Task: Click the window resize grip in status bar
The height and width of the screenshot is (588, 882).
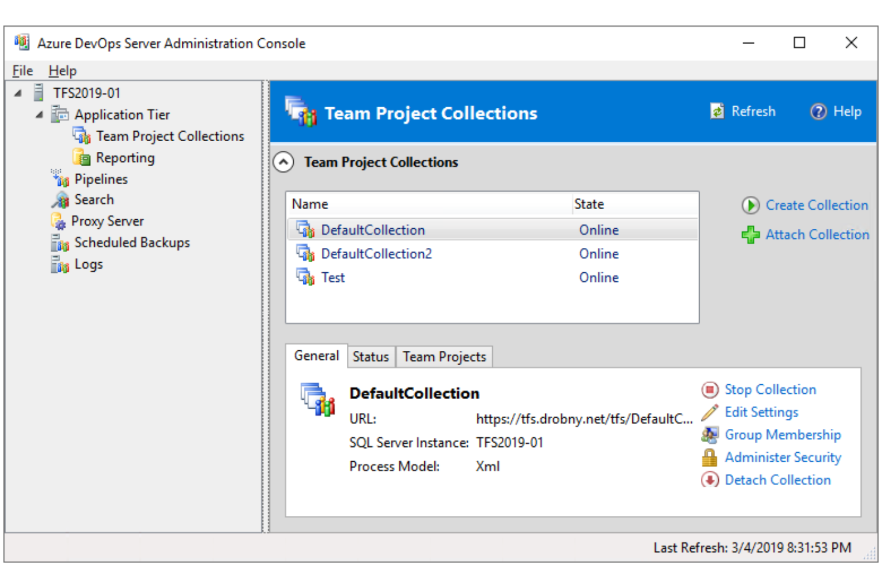Action: pos(870,555)
